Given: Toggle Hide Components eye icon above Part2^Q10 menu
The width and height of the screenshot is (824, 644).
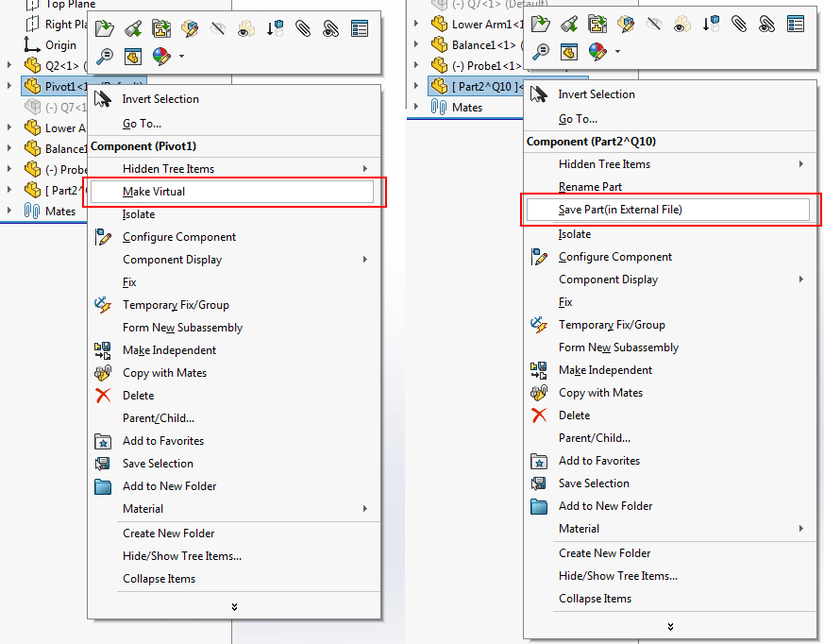Looking at the screenshot, I should tap(654, 24).
